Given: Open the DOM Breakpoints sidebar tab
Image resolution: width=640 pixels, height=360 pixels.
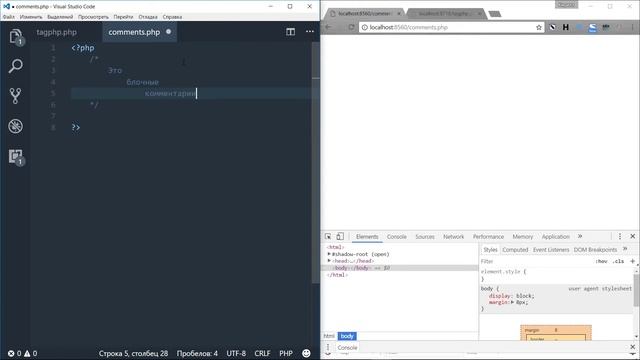Looking at the screenshot, I should point(595,249).
